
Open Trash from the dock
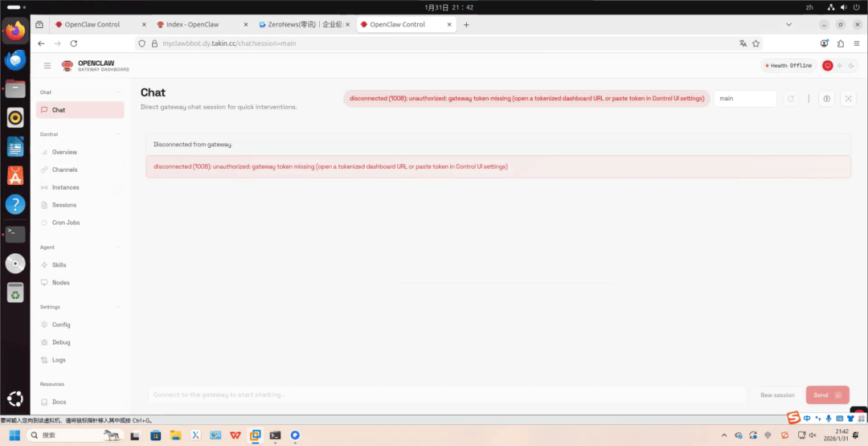coord(15,293)
